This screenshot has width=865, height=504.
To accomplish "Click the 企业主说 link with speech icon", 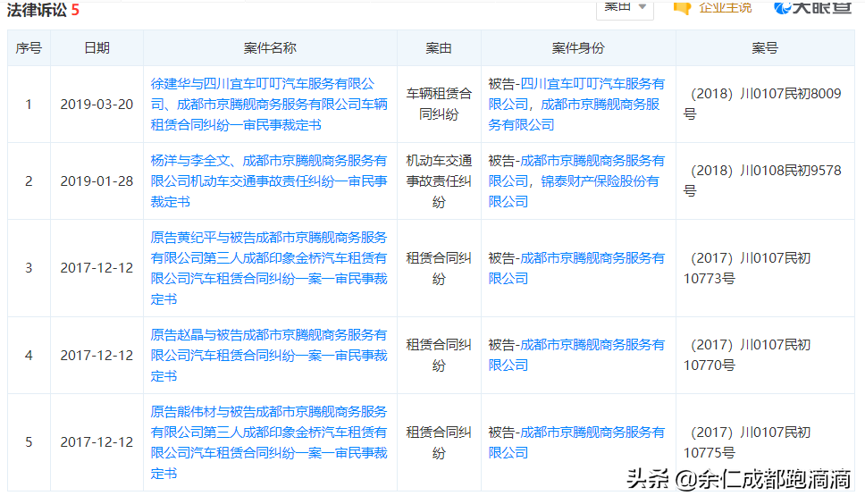I will tap(712, 8).
